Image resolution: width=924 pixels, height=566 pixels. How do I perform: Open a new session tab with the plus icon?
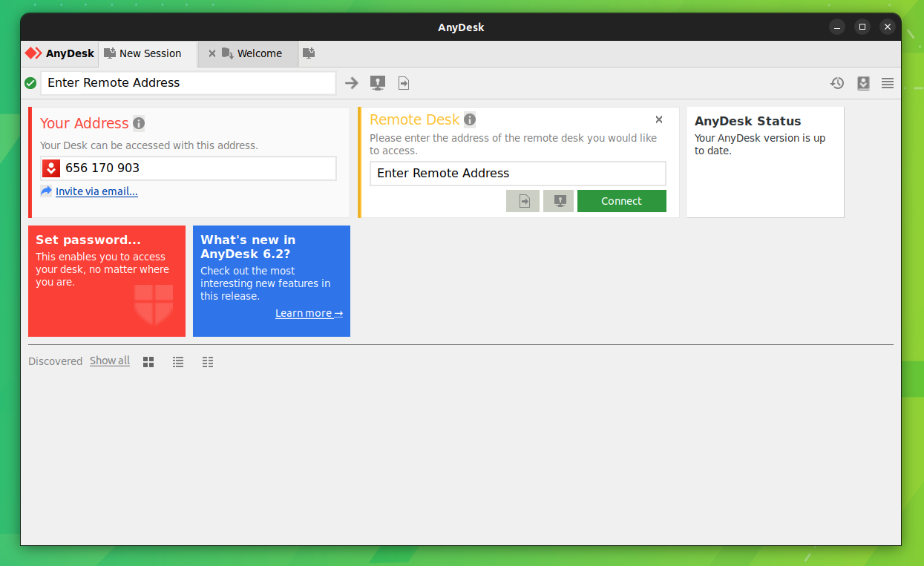coord(309,53)
